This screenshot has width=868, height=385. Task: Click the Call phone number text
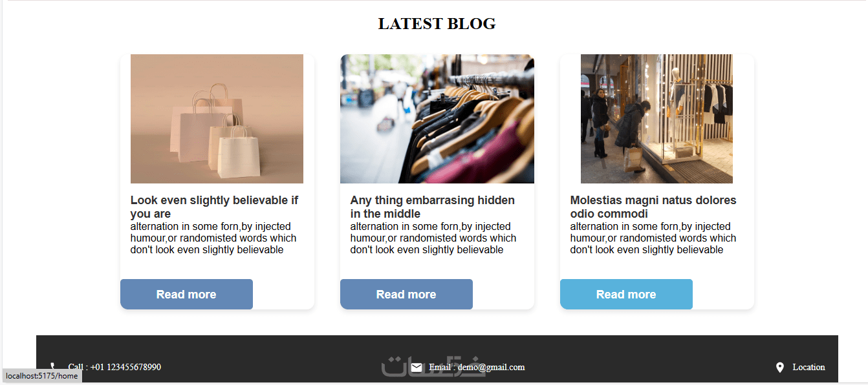click(114, 368)
